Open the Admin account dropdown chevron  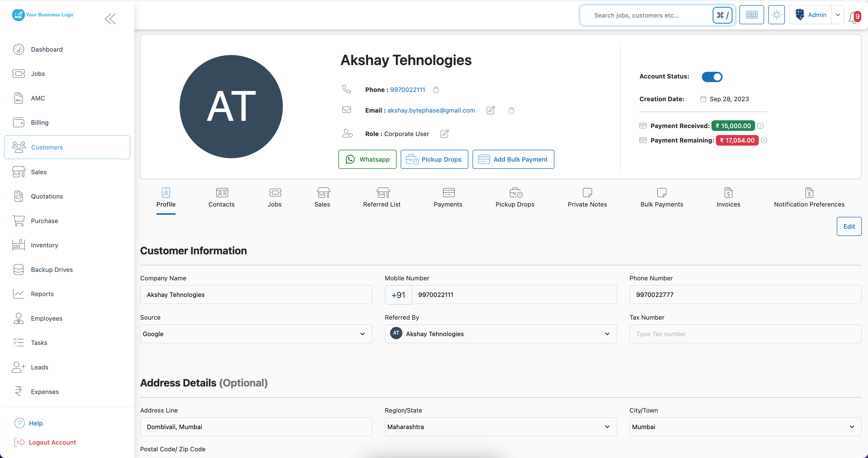pos(838,15)
